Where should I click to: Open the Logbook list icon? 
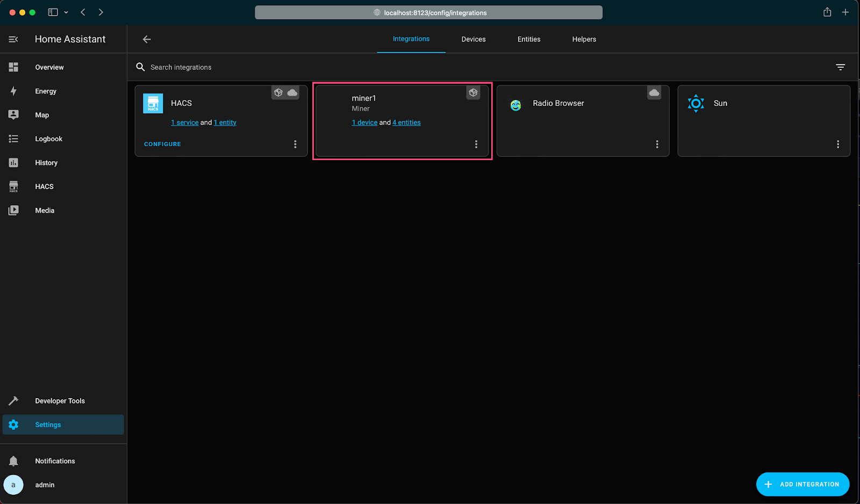click(13, 139)
